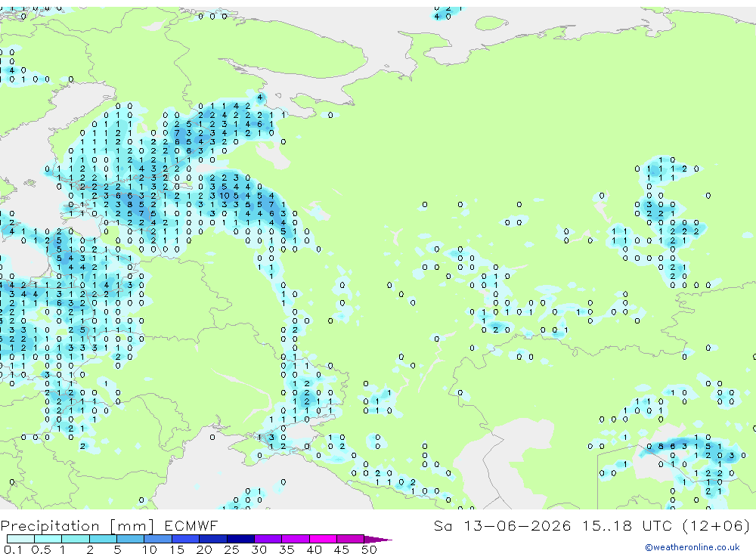Click the 30–35 mm purple legend box
The width and height of the screenshot is (756, 554).
tap(268, 539)
